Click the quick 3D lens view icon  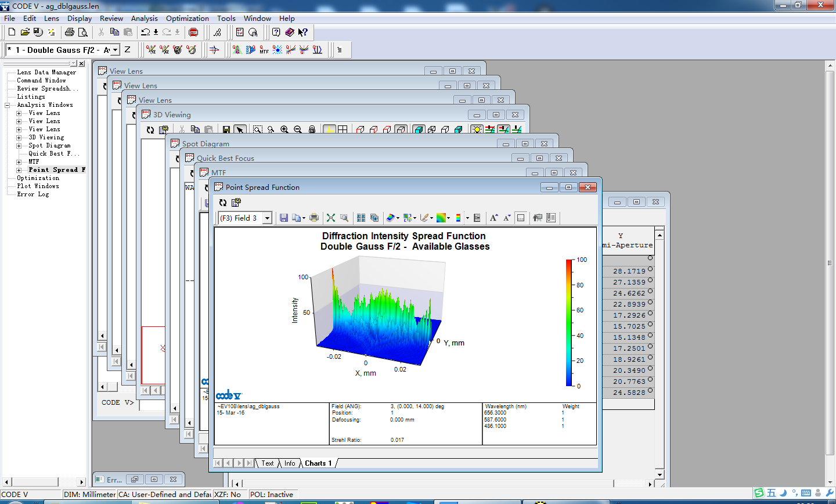coord(178,50)
